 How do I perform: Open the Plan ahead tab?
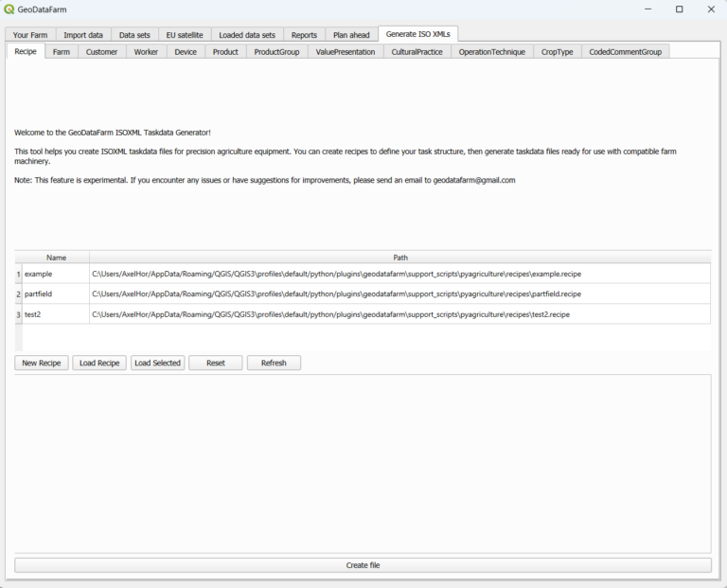point(351,35)
